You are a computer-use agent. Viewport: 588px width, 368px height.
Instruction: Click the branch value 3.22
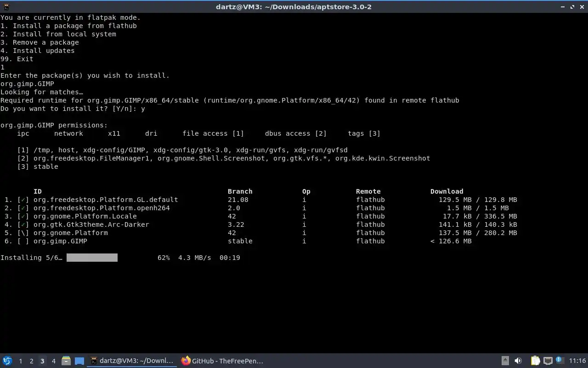tap(236, 224)
